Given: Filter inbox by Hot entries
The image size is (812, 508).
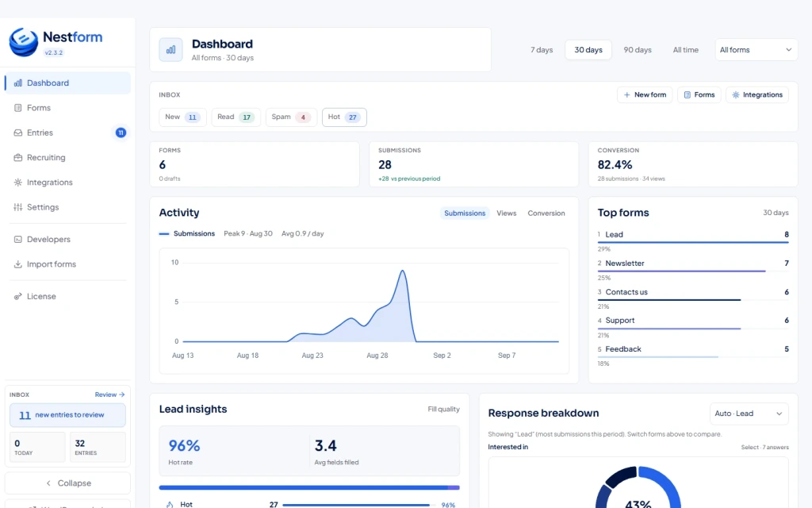Looking at the screenshot, I should 344,117.
